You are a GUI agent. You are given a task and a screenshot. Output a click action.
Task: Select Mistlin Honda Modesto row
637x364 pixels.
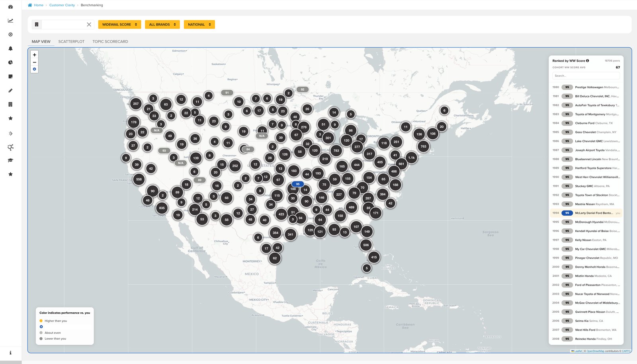[x=586, y=276]
